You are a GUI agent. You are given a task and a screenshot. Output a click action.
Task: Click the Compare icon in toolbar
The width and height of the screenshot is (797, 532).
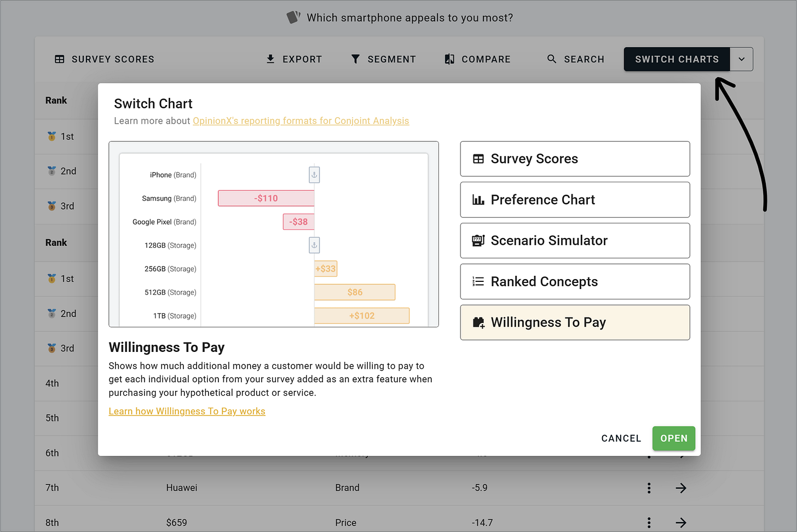coord(449,59)
